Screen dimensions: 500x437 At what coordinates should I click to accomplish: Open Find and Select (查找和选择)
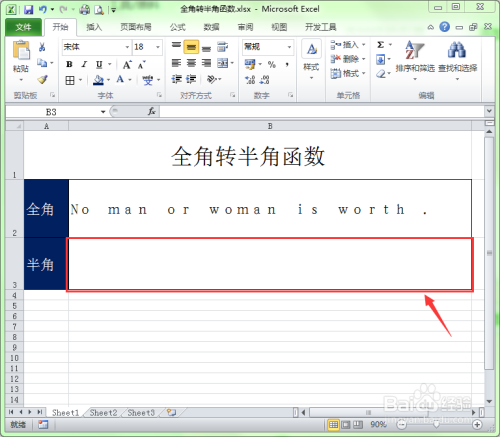point(457,60)
